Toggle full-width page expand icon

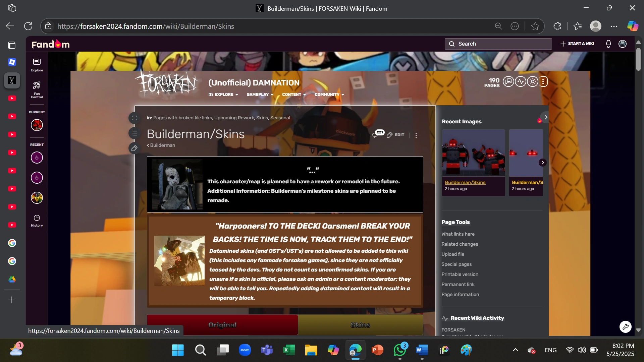pyautogui.click(x=135, y=118)
